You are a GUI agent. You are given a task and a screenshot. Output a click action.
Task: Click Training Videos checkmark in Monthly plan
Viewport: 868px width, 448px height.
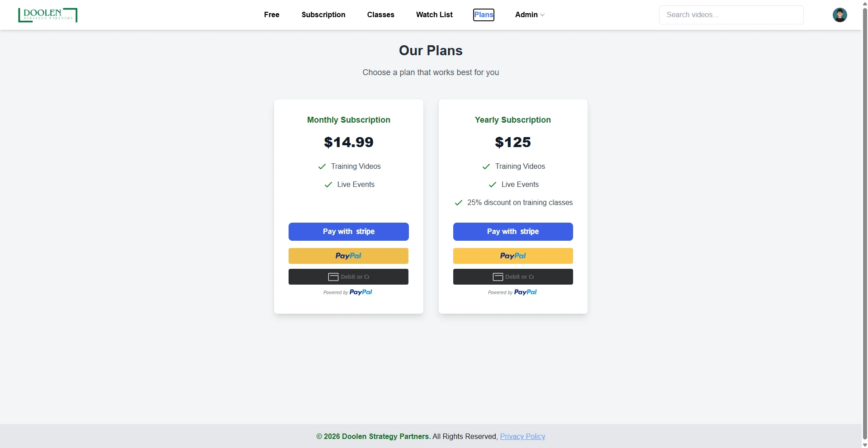322,167
